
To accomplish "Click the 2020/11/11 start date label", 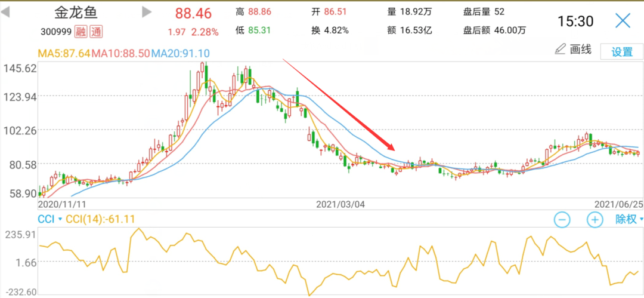I will tap(63, 204).
